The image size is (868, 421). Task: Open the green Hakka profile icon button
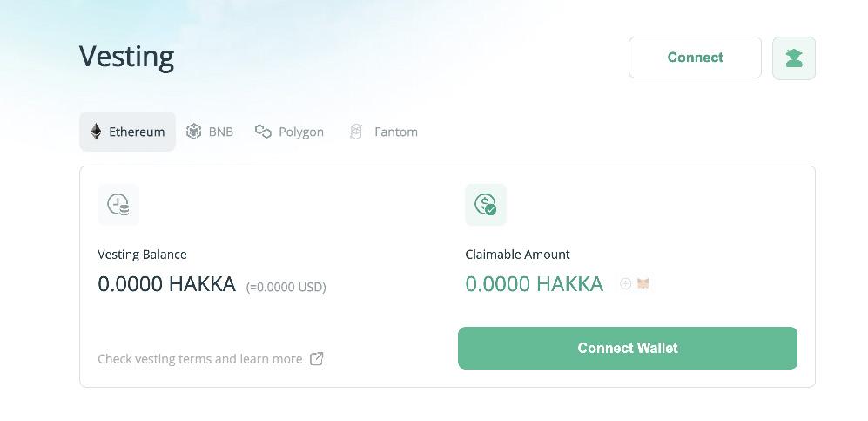pyautogui.click(x=793, y=58)
